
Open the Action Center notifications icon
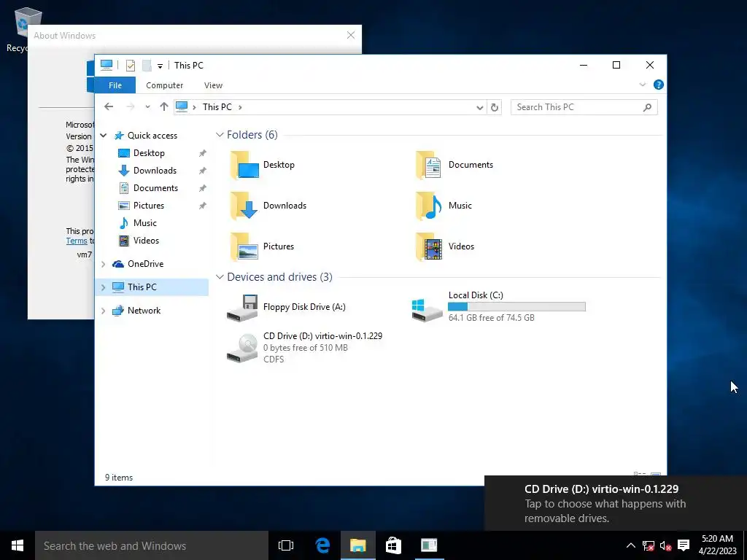pyautogui.click(x=684, y=545)
